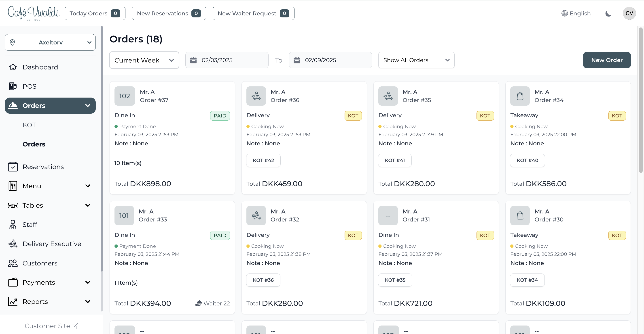Click Delivery Executive scooter icon
Screen dimensions: 644x334
[13, 244]
